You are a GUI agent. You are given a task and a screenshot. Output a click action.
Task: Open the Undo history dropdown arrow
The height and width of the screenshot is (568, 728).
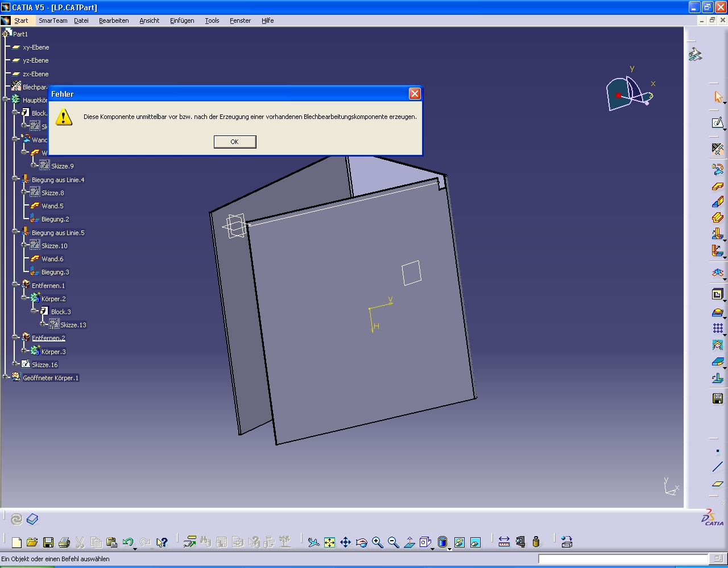[x=135, y=549]
